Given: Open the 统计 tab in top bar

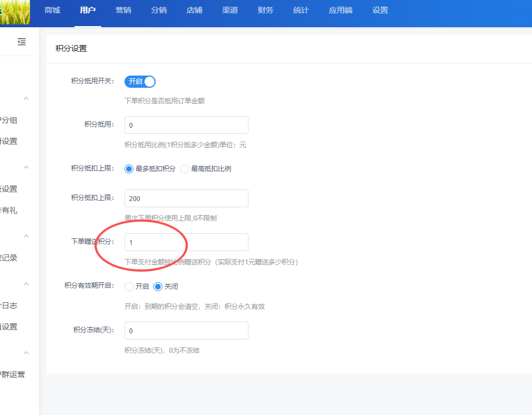Looking at the screenshot, I should point(301,11).
